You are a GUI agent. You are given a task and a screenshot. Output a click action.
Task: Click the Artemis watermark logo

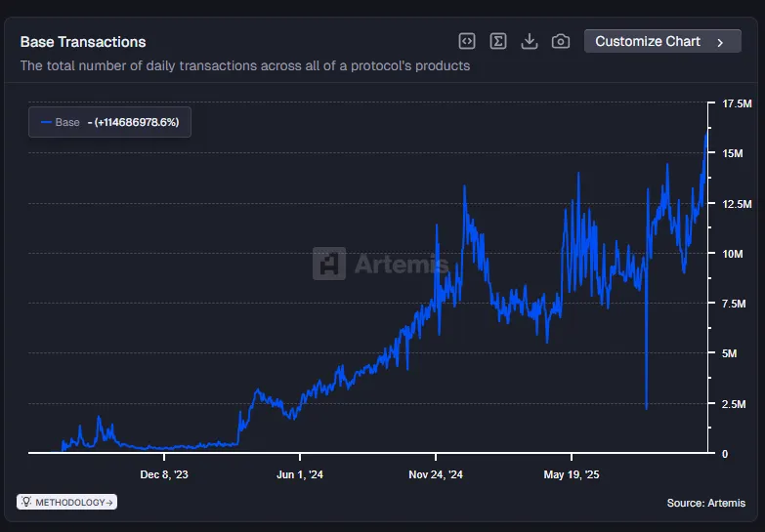[381, 264]
